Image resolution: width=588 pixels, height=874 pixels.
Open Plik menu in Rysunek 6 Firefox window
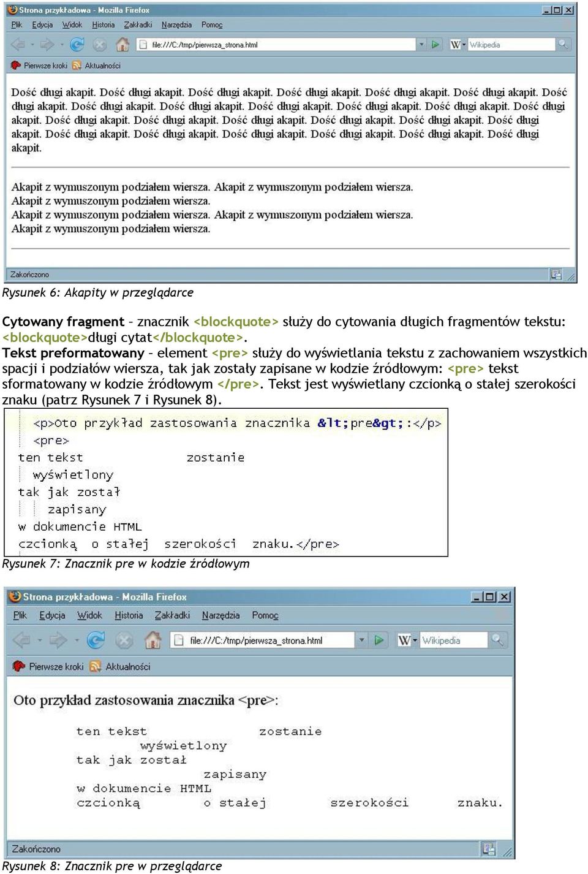(17, 25)
